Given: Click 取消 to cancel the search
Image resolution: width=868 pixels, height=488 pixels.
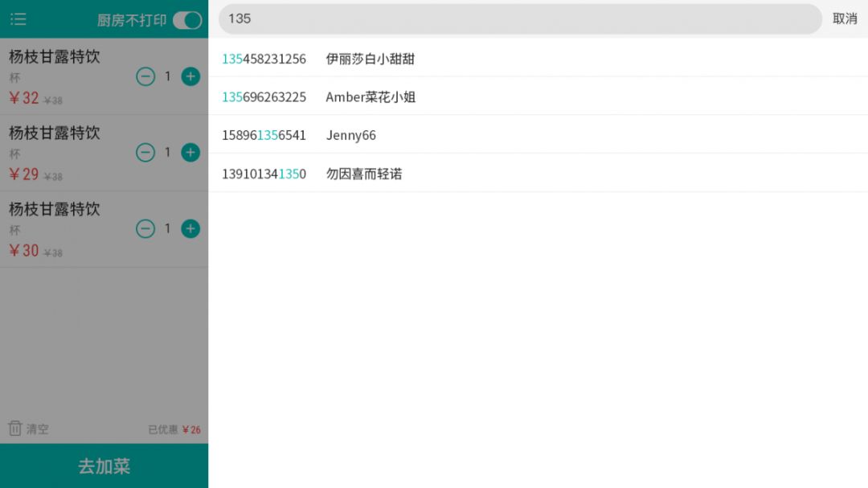Looking at the screenshot, I should pyautogui.click(x=844, y=18).
